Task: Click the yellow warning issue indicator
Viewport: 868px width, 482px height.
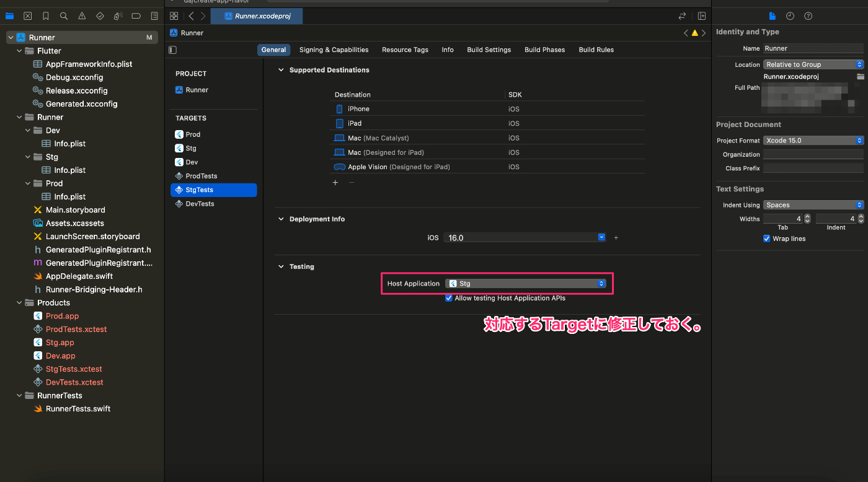Action: (x=695, y=33)
